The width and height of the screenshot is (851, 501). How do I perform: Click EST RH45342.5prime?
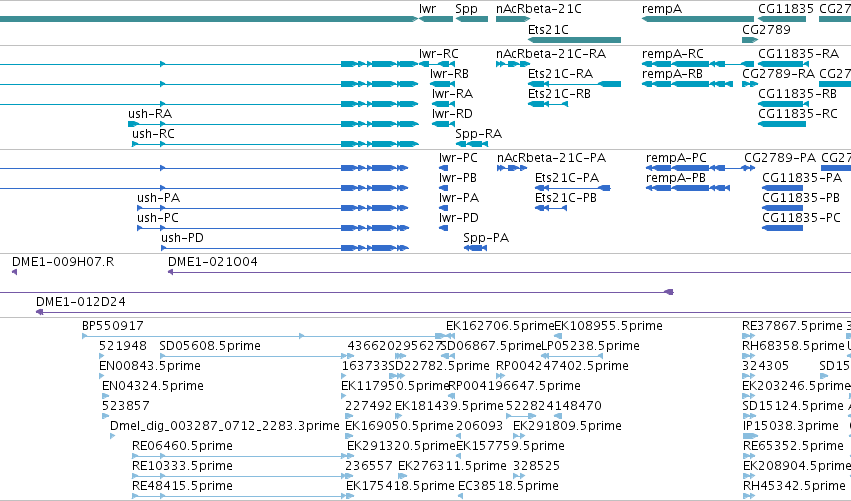(793, 486)
